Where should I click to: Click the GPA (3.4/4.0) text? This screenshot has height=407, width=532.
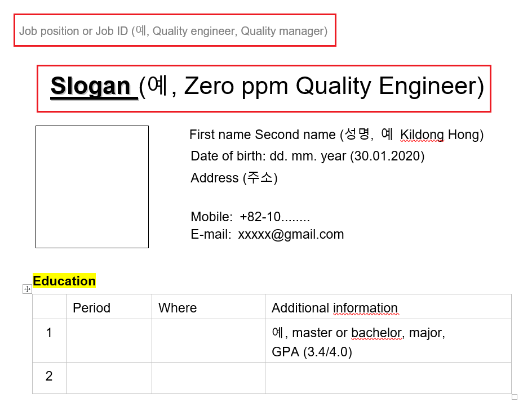pyautogui.click(x=312, y=352)
